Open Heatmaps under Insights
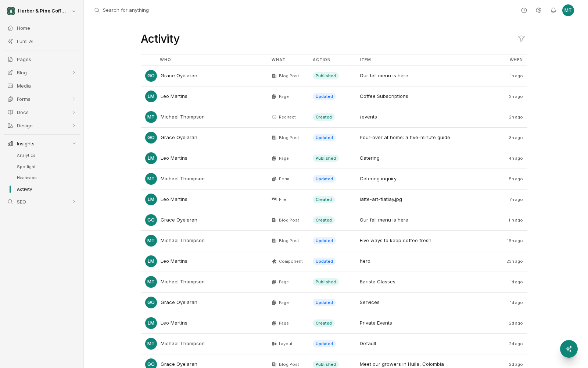Image resolution: width=588 pixels, height=368 pixels. (x=26, y=178)
